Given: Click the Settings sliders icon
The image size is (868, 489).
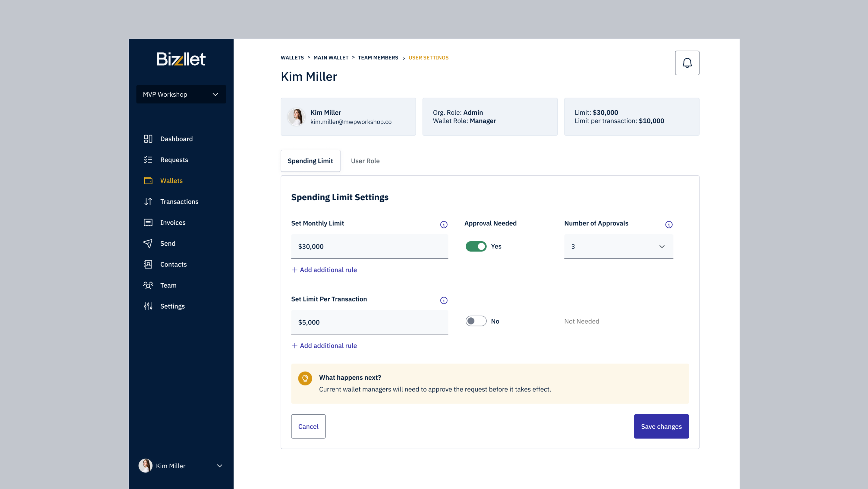Looking at the screenshot, I should point(148,306).
